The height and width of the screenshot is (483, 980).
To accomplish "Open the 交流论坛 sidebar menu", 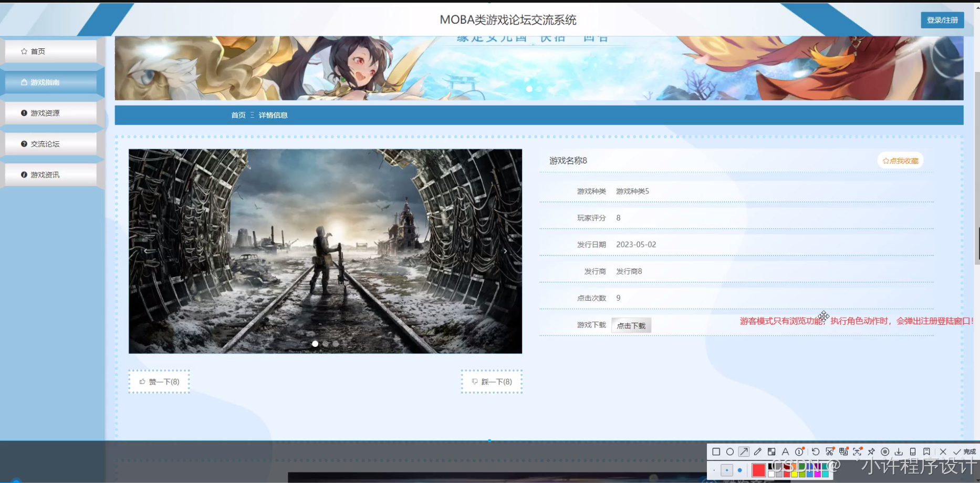I will pyautogui.click(x=45, y=143).
